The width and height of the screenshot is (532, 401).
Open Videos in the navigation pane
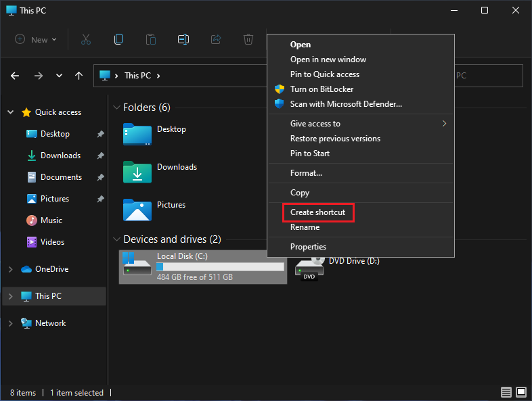52,242
